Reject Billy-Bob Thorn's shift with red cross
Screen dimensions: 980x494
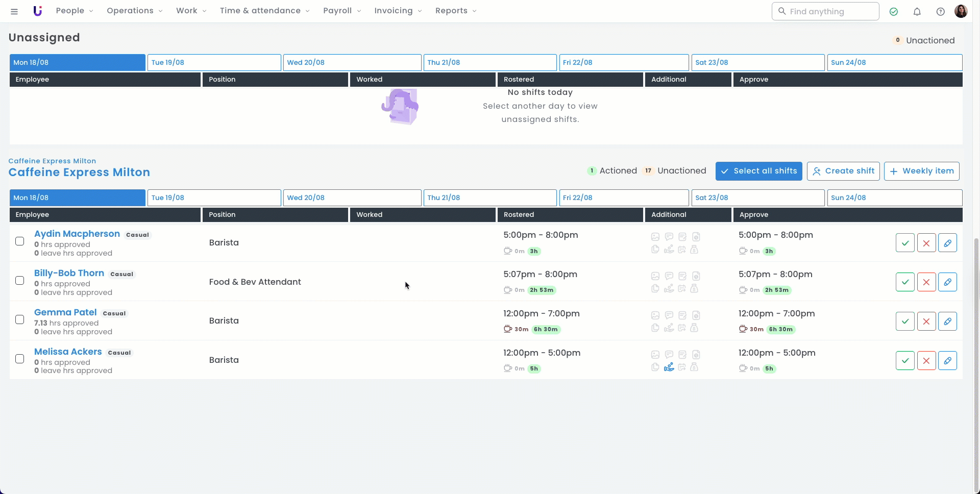pyautogui.click(x=926, y=282)
